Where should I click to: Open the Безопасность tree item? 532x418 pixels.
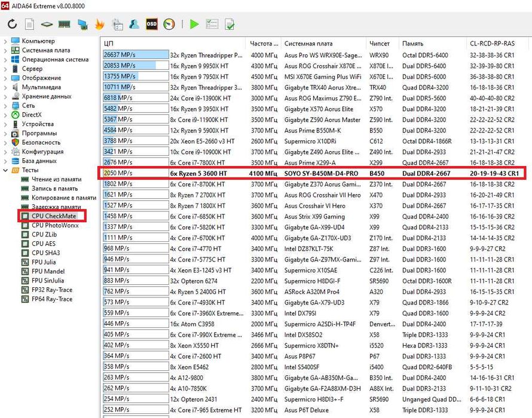click(x=41, y=142)
